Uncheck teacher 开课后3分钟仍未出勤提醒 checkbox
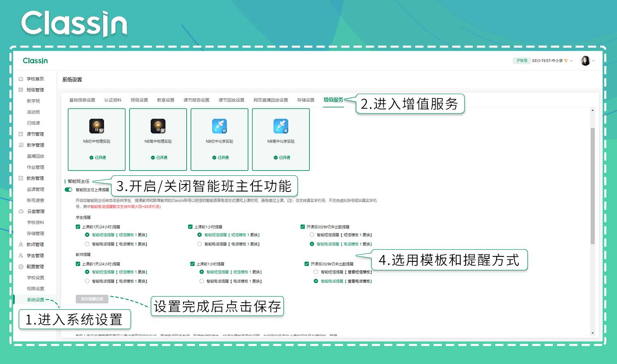617x364 pixels. (306, 264)
